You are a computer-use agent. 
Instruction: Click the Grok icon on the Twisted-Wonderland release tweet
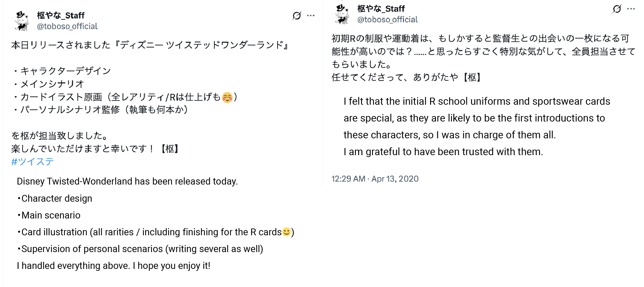[x=297, y=16]
